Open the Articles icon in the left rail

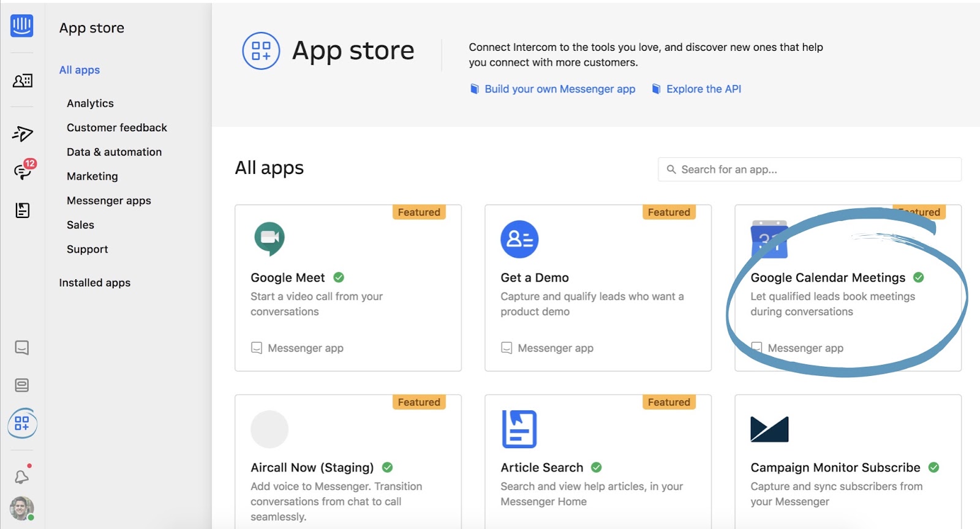pyautogui.click(x=22, y=210)
